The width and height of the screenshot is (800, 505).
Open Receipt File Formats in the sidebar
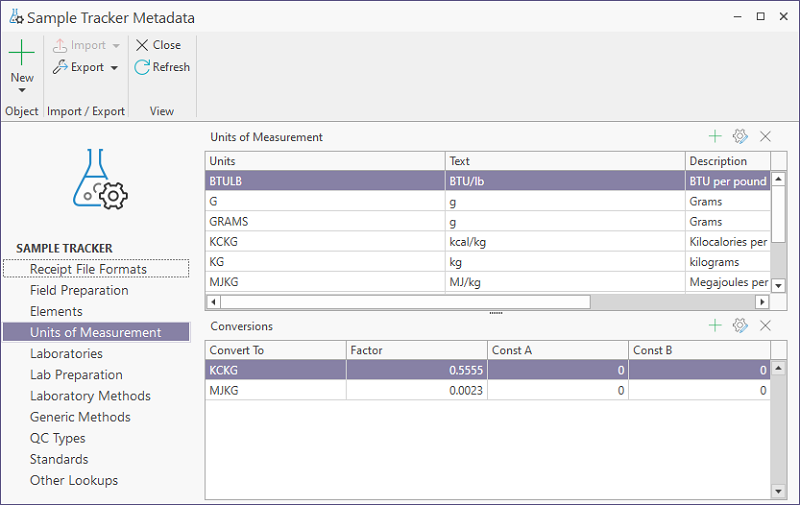point(88,269)
